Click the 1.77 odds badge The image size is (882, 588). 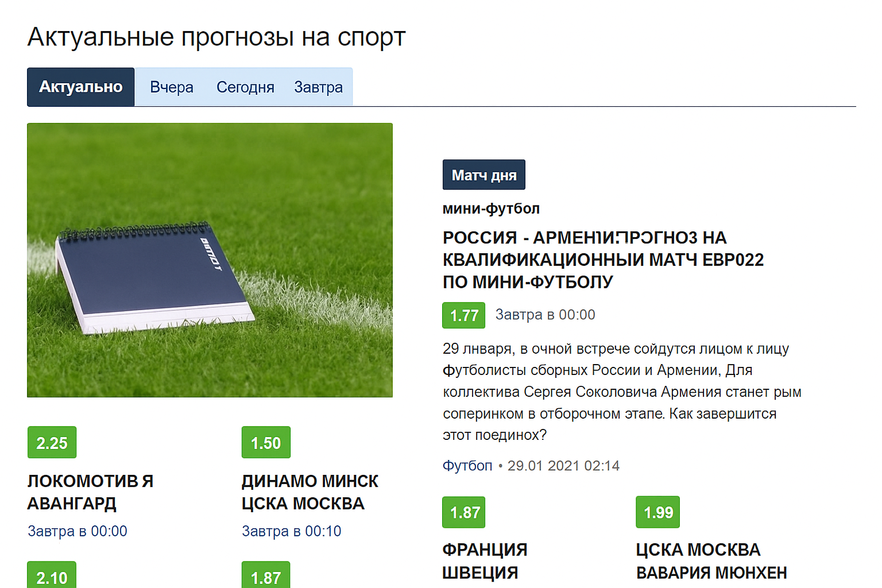463,315
